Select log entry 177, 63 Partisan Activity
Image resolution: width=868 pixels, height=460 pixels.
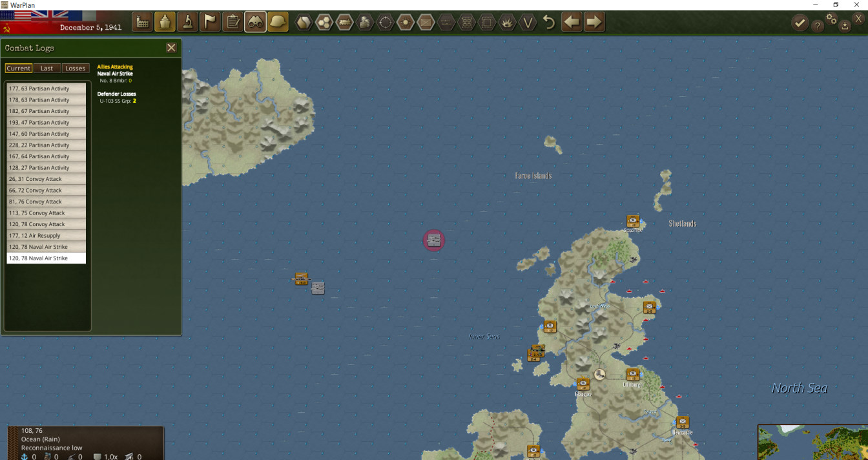[46, 89]
